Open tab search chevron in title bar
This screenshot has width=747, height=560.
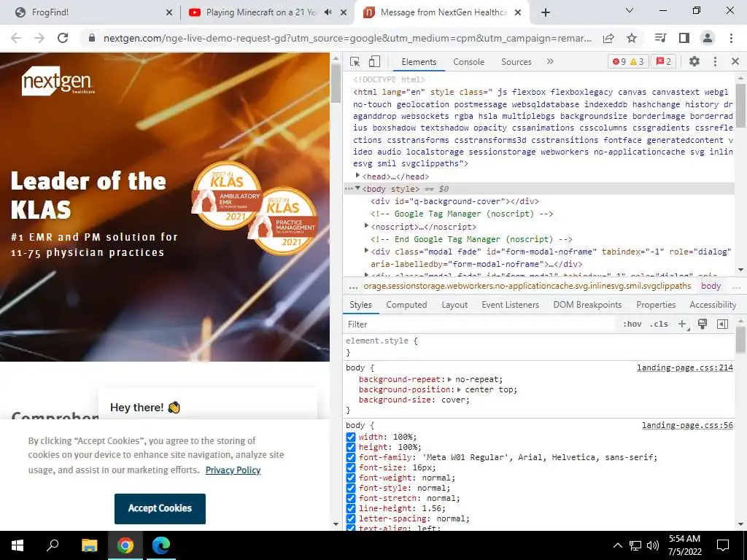click(630, 10)
